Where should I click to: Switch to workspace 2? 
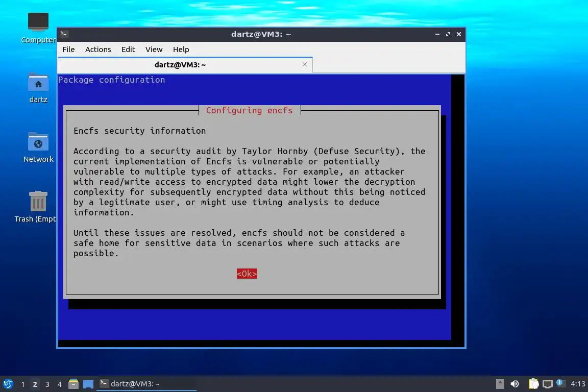coord(35,384)
